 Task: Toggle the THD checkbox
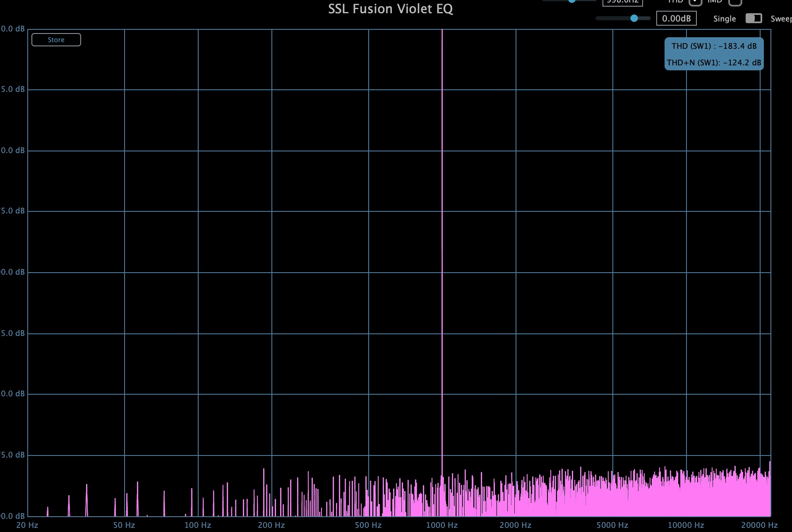click(x=695, y=2)
